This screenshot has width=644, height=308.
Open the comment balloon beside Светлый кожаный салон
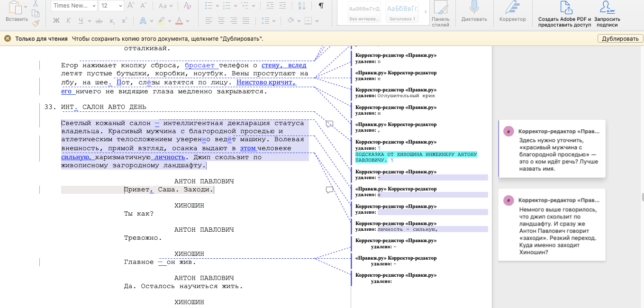point(329,124)
